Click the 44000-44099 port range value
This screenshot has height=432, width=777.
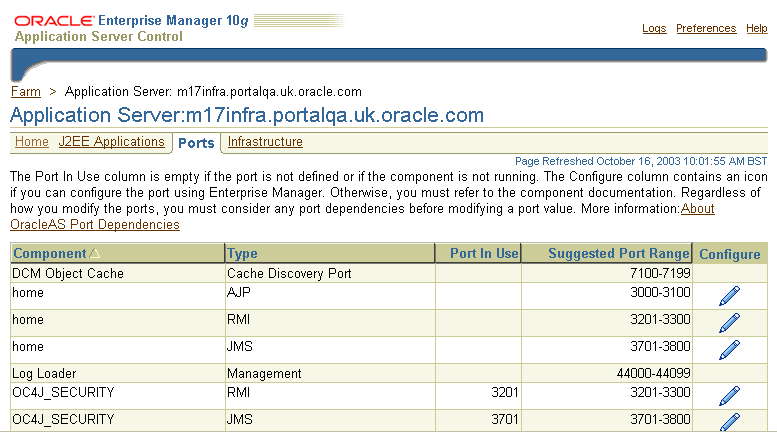click(654, 373)
